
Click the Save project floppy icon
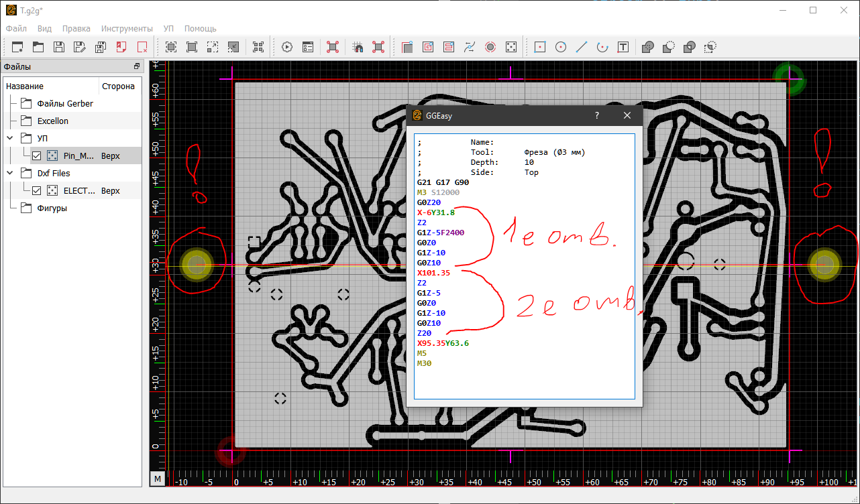click(x=59, y=47)
